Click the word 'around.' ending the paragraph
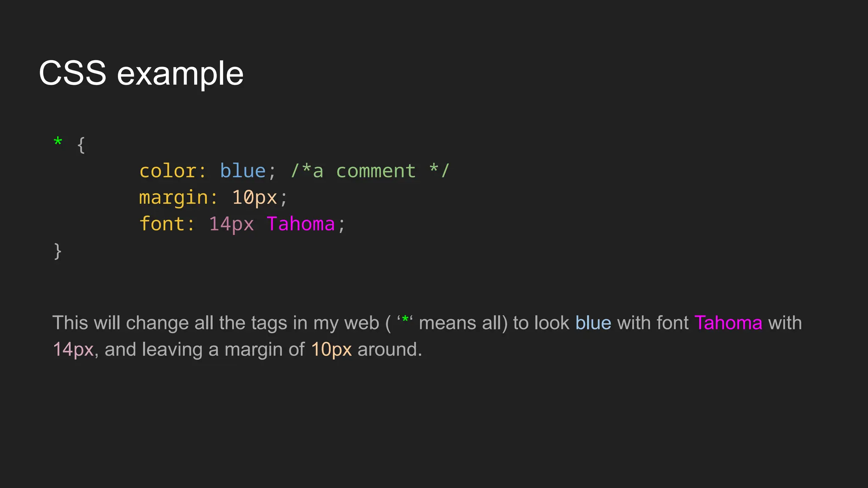 (x=390, y=349)
